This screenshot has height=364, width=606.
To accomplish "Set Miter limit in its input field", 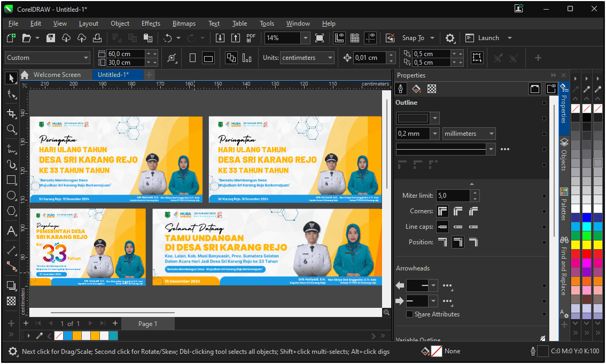I will [x=453, y=195].
